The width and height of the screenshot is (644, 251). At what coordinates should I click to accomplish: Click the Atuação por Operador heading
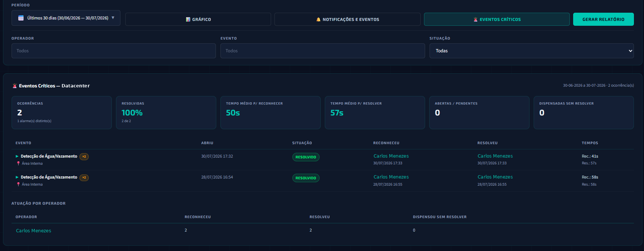tap(38, 204)
